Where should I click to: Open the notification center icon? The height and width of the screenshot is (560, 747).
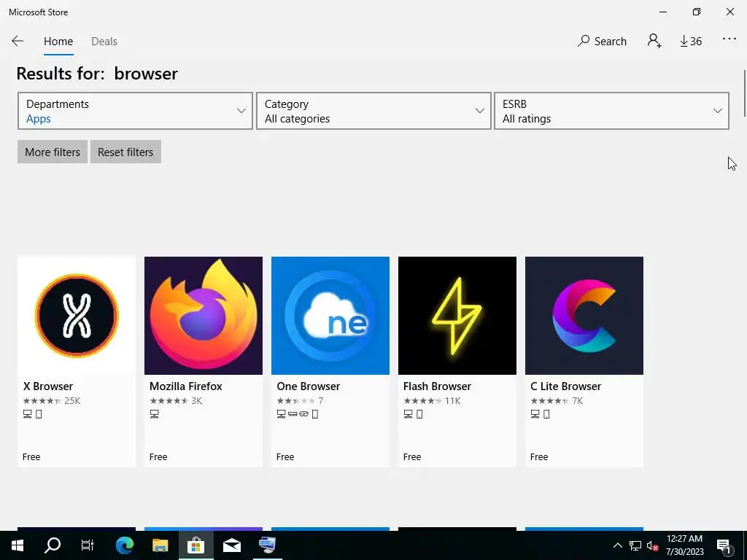tap(724, 545)
